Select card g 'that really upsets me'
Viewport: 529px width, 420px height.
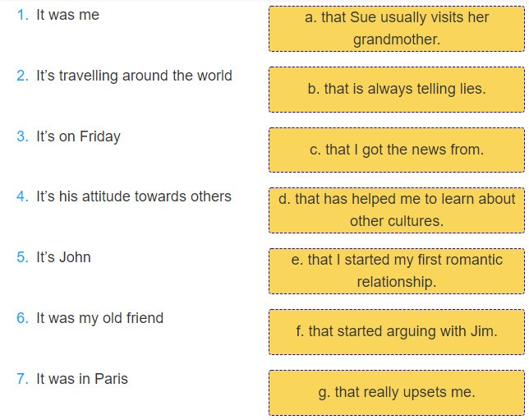[x=397, y=393]
